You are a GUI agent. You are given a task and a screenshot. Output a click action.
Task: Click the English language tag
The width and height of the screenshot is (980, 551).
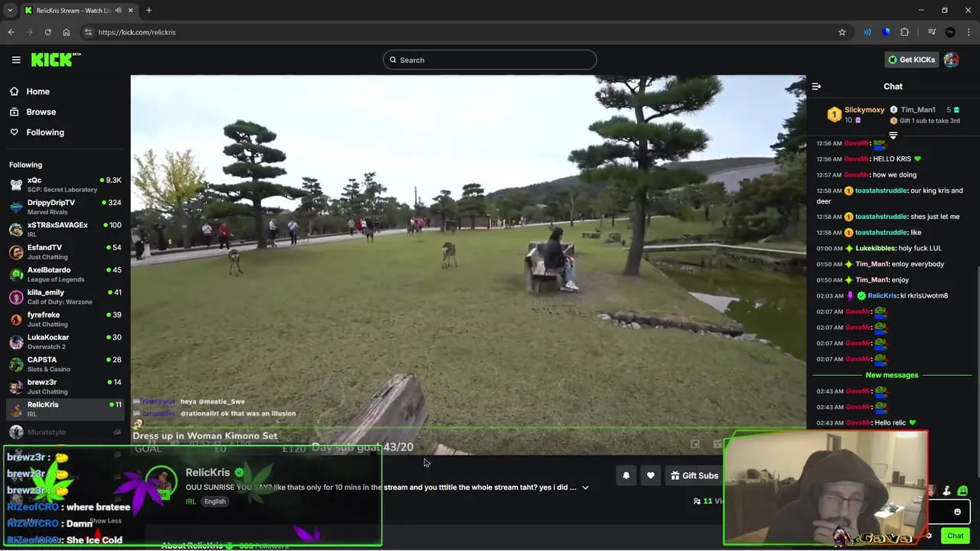[215, 501]
